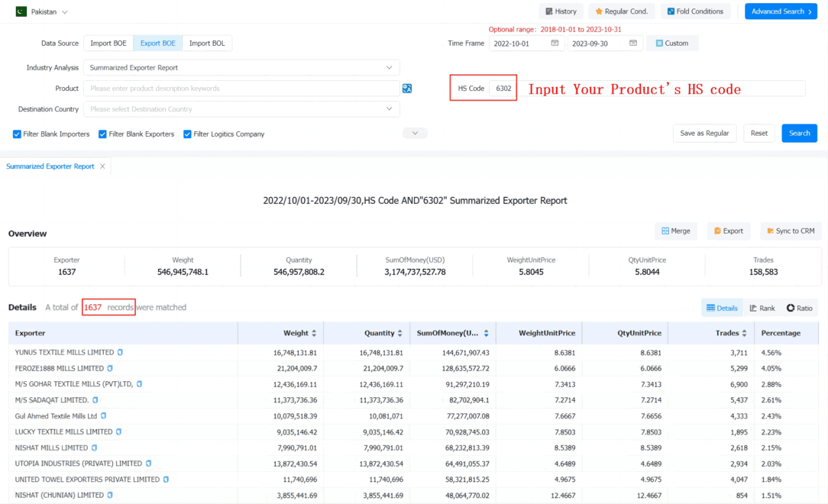Toggle Filter Blank Exporters checkbox
This screenshot has width=828, height=504.
(102, 134)
